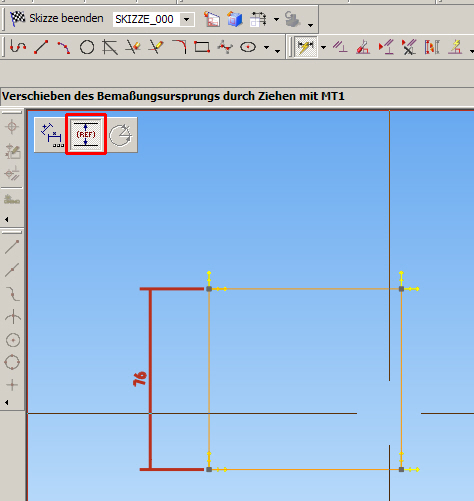This screenshot has height=501, width=474.
Task: Click Skizze beenden to finish sketch
Action: coord(57,18)
